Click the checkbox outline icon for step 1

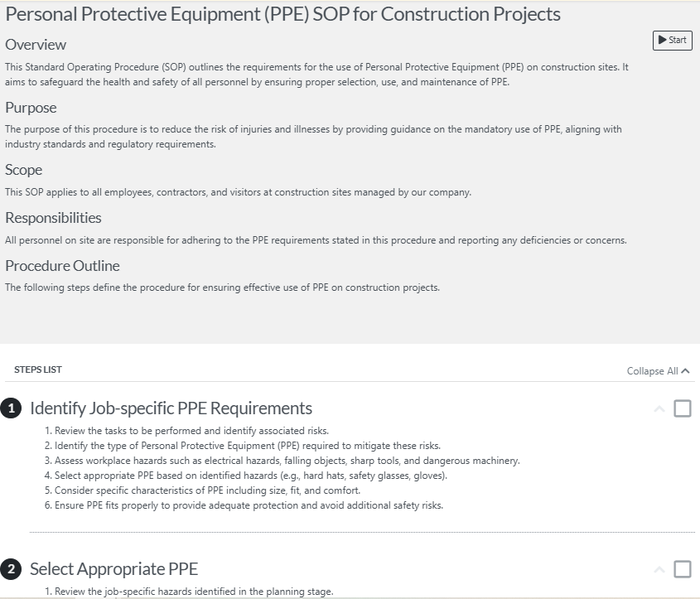[682, 408]
